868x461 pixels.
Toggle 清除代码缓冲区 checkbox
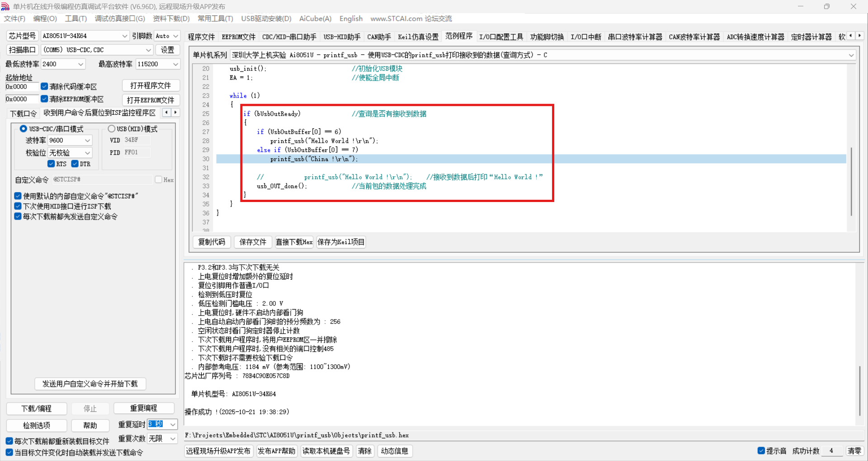tap(44, 86)
